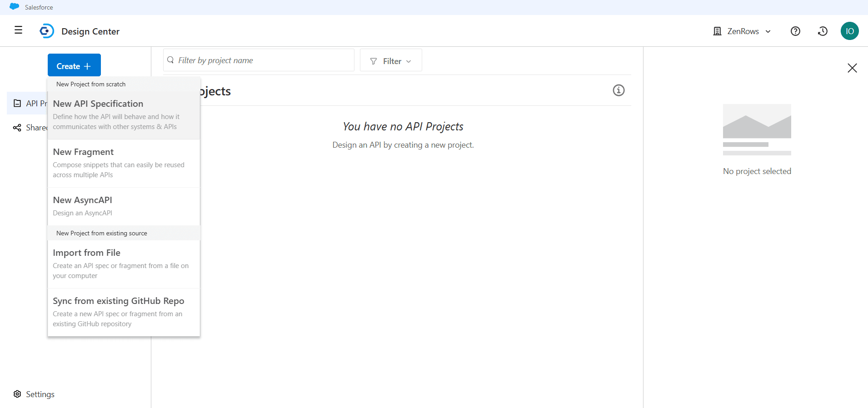Viewport: 868px width, 408px height.
Task: Click 'New Project from existing source' header
Action: (x=102, y=233)
